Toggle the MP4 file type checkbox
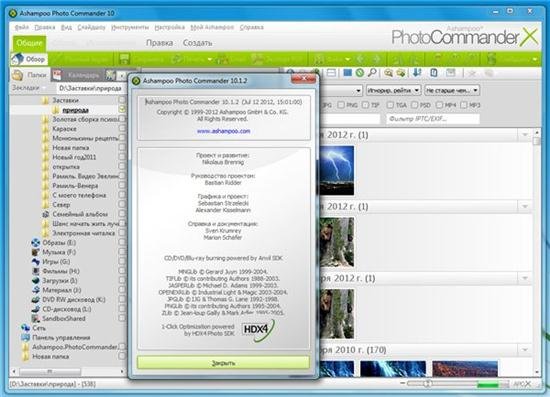 pyautogui.click(x=439, y=105)
